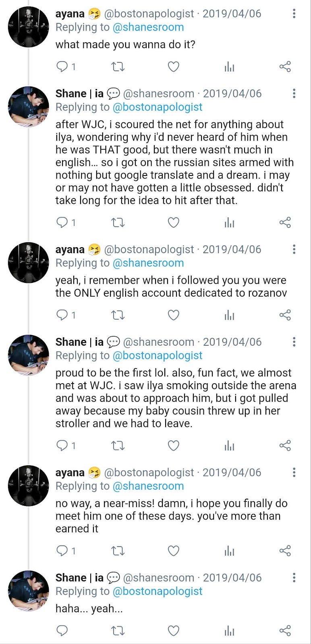Like the "haha... yeah..." tweet
The width and height of the screenshot is (311, 644).
(x=173, y=631)
